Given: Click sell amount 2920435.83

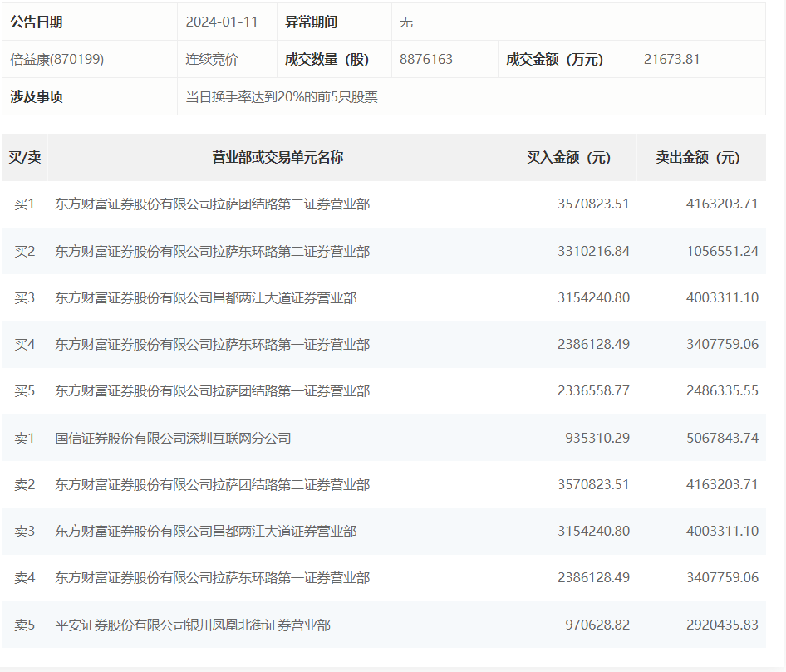Looking at the screenshot, I should pos(722,625).
